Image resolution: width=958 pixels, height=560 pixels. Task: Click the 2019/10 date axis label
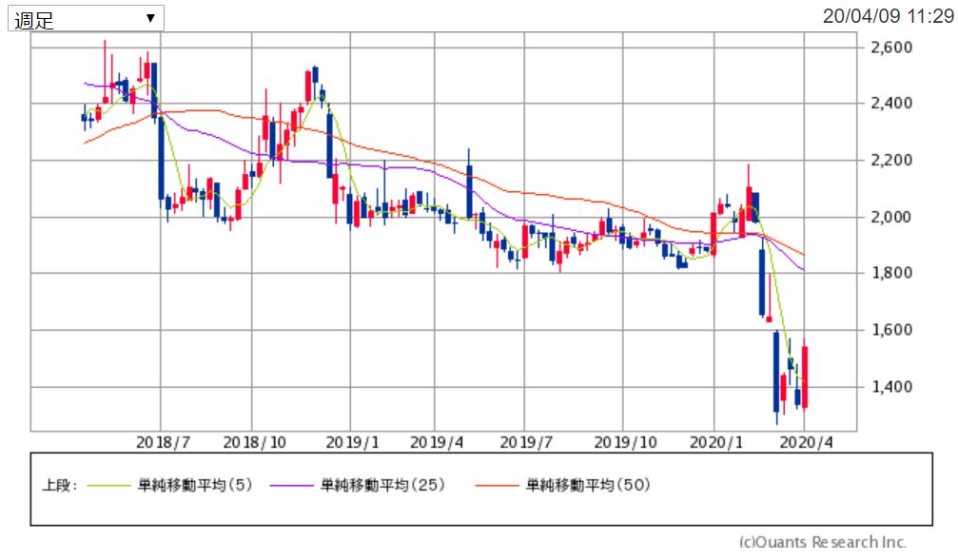coord(625,443)
